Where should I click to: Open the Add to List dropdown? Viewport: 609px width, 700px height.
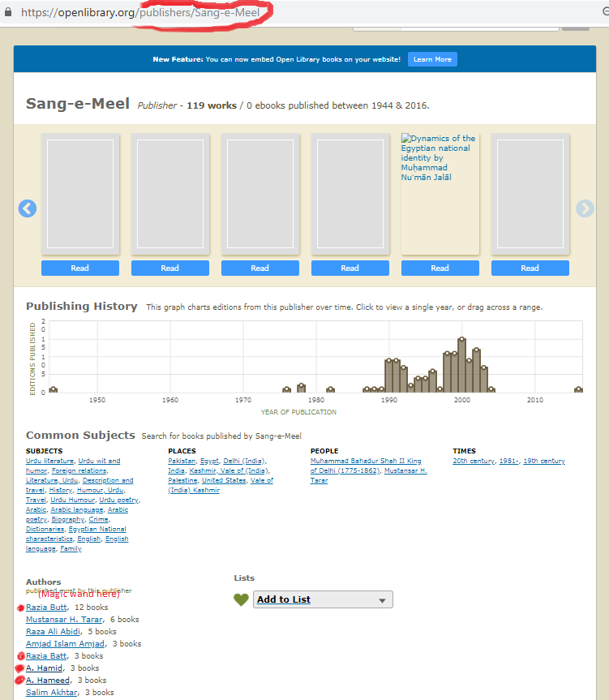pos(323,599)
